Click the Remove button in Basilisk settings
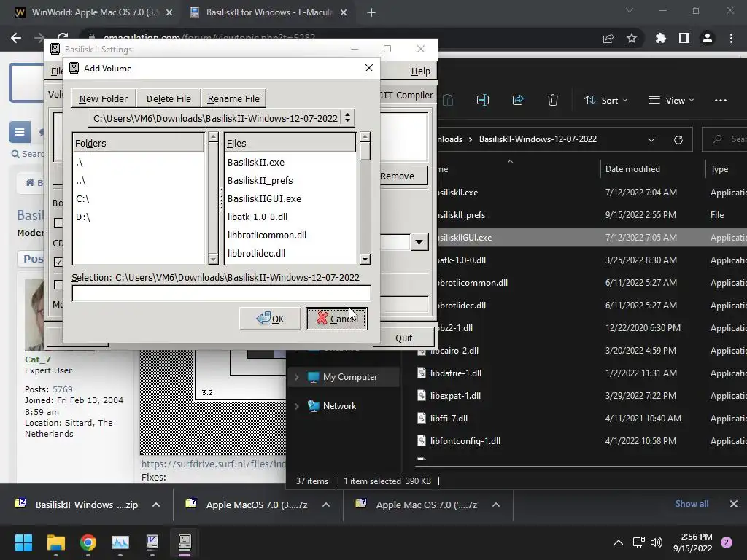Screen dimensions: 747x560 (403, 176)
